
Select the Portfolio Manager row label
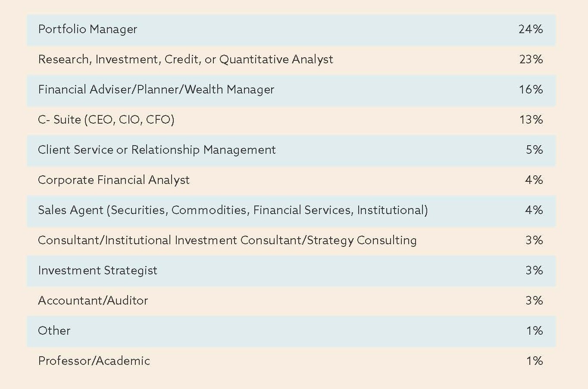coord(88,29)
